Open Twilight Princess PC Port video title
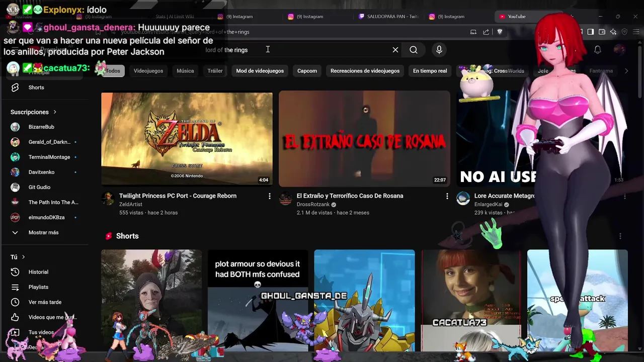This screenshot has height=362, width=644. coord(178,196)
